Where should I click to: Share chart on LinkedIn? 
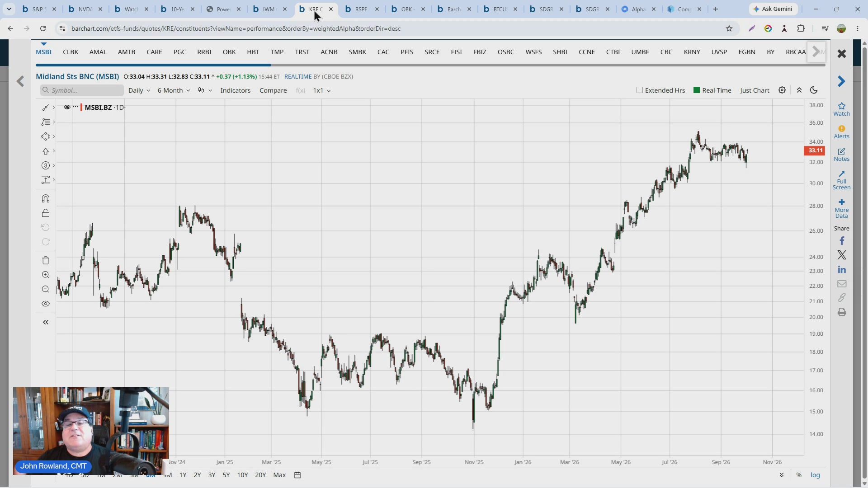tap(841, 270)
